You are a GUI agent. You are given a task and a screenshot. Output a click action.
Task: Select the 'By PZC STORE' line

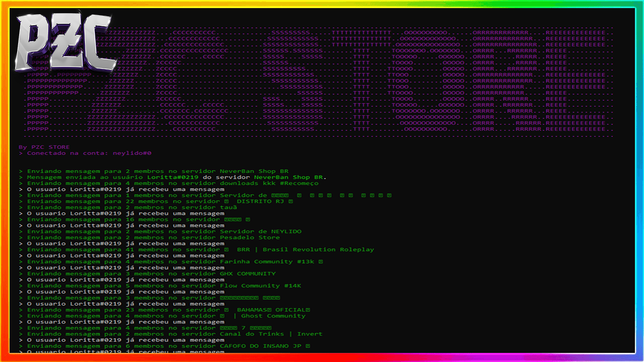(44, 147)
